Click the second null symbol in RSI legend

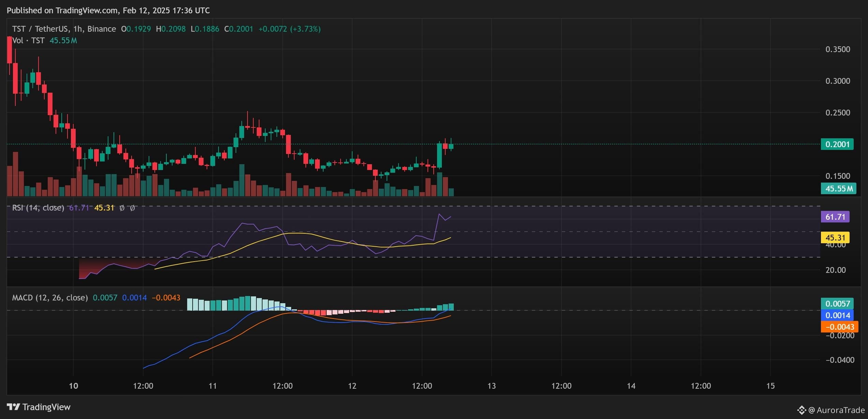point(133,208)
